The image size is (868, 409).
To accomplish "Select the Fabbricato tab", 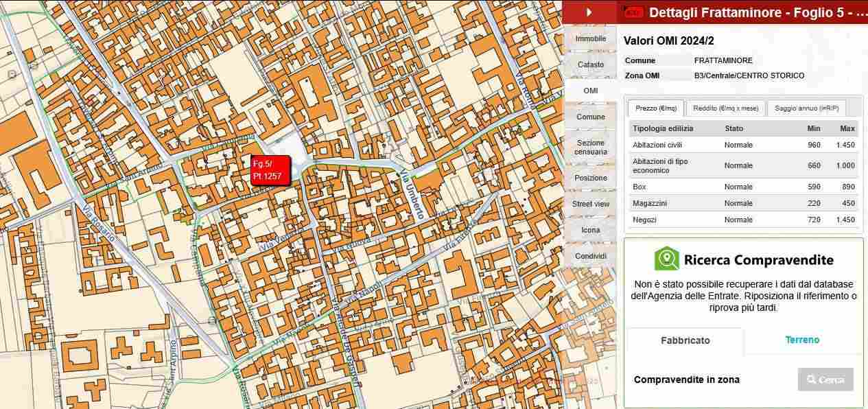I will click(x=685, y=340).
